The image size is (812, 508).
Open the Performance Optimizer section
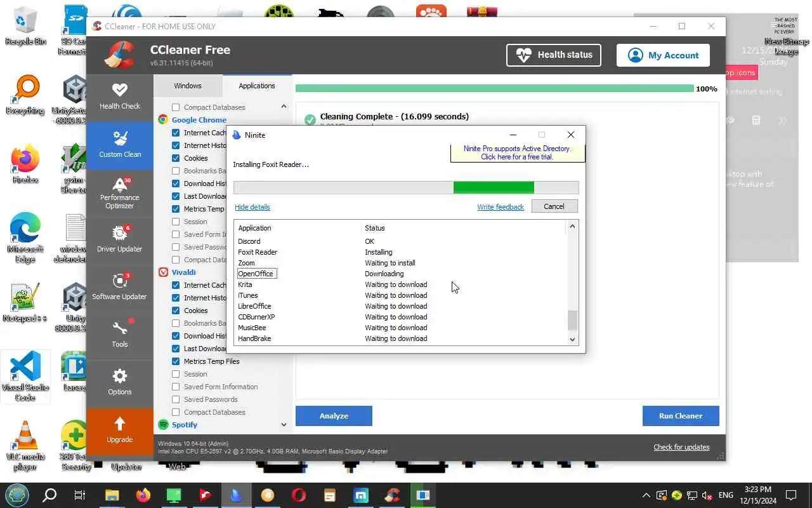click(120, 192)
